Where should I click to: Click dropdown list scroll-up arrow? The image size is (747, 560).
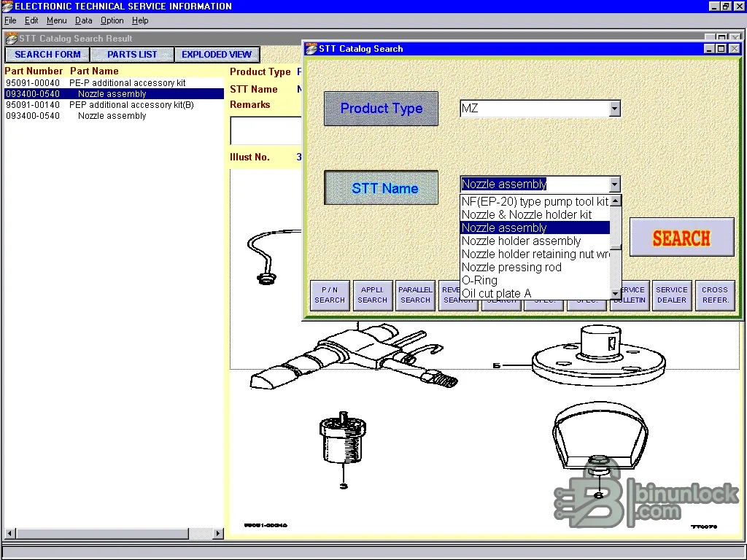coord(616,201)
